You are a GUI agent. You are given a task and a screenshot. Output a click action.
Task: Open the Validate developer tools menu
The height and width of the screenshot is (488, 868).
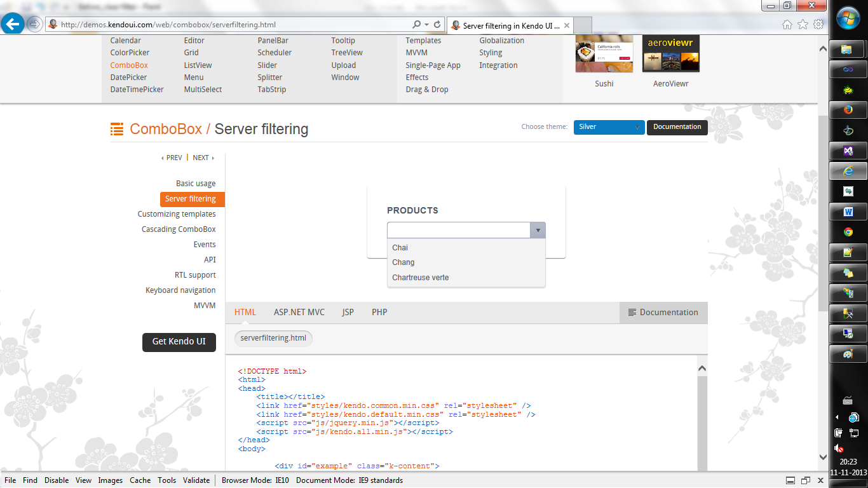click(196, 480)
